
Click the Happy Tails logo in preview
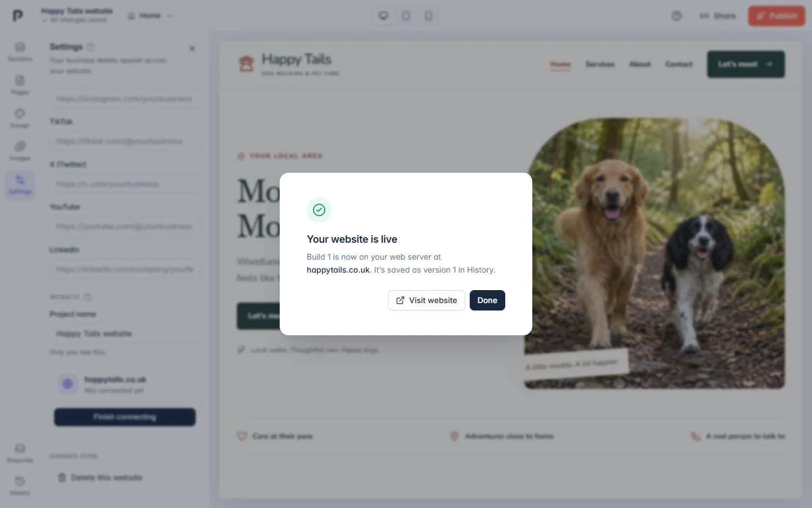pyautogui.click(x=288, y=64)
